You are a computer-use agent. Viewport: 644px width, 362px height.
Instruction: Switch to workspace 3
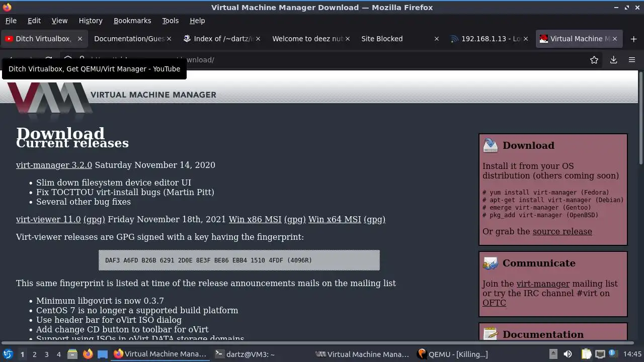(46, 354)
